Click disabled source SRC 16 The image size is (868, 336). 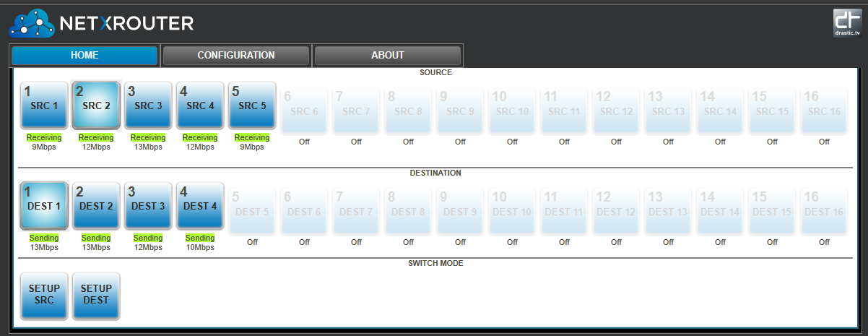824,111
